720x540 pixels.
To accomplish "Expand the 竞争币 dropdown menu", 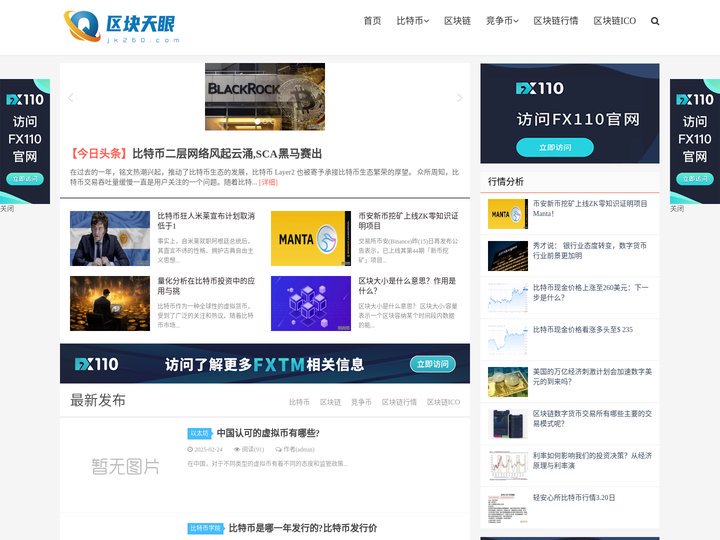I will (502, 21).
